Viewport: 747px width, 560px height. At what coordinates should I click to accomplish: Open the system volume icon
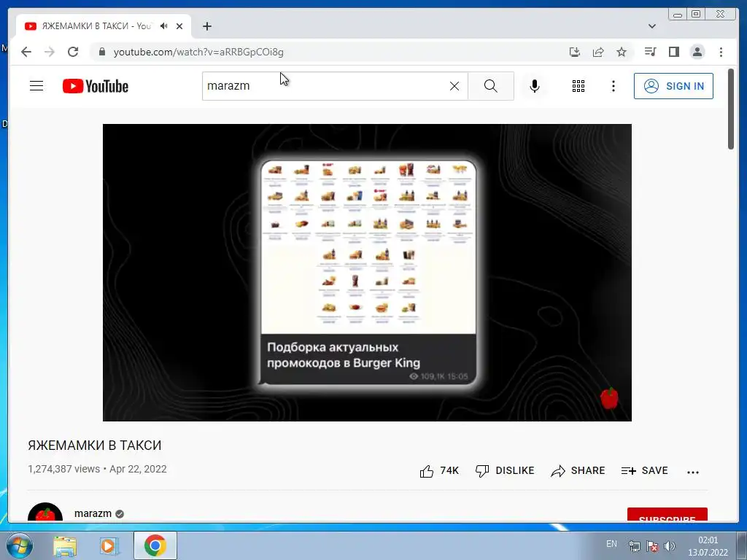[x=670, y=545]
